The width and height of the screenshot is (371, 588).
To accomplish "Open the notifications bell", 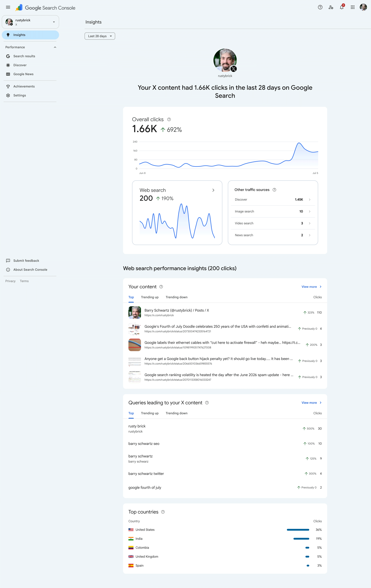I will (341, 7).
